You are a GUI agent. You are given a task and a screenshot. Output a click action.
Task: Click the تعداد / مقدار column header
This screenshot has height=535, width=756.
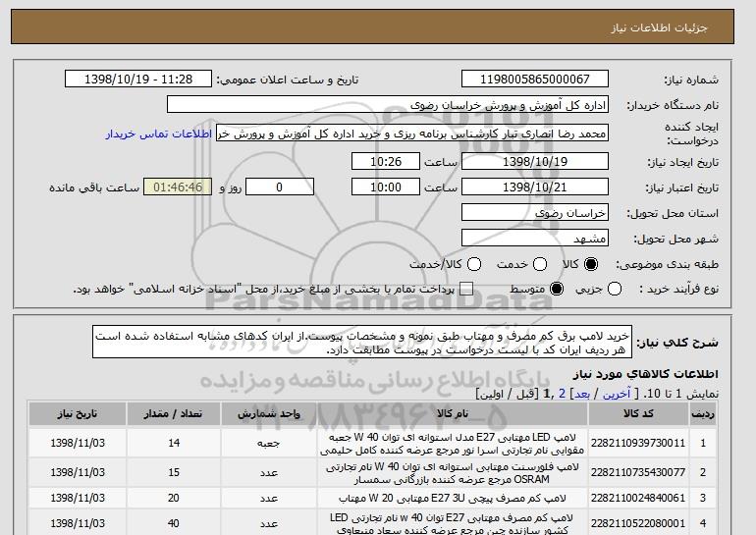[174, 414]
